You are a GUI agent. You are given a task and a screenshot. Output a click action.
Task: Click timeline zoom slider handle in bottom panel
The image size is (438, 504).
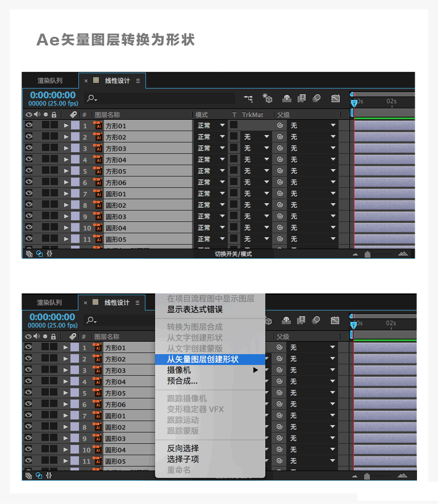point(367,476)
